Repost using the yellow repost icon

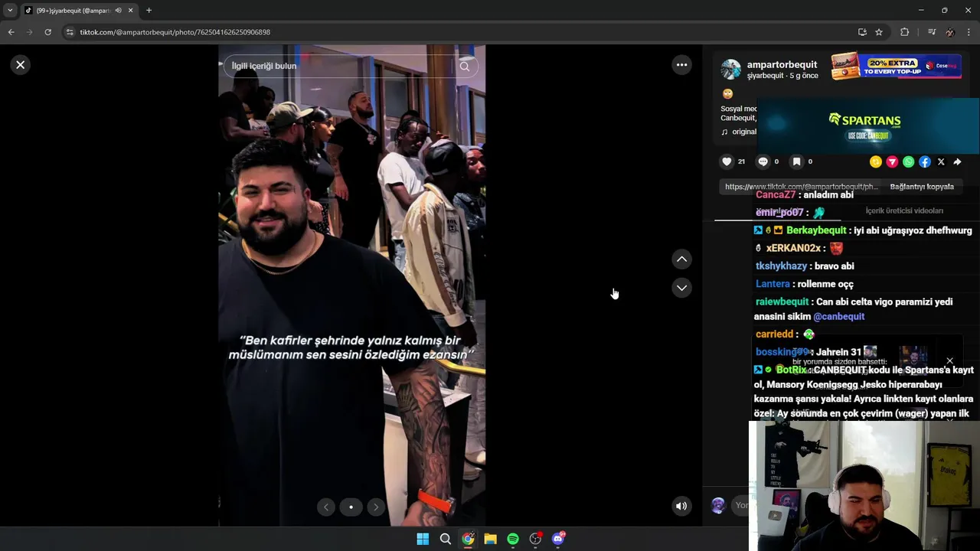876,161
